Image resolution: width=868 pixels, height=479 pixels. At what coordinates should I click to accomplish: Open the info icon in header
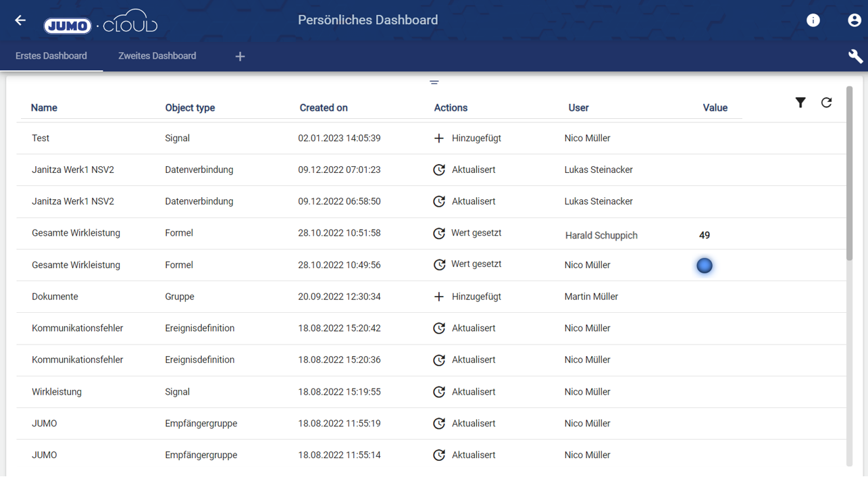click(813, 20)
